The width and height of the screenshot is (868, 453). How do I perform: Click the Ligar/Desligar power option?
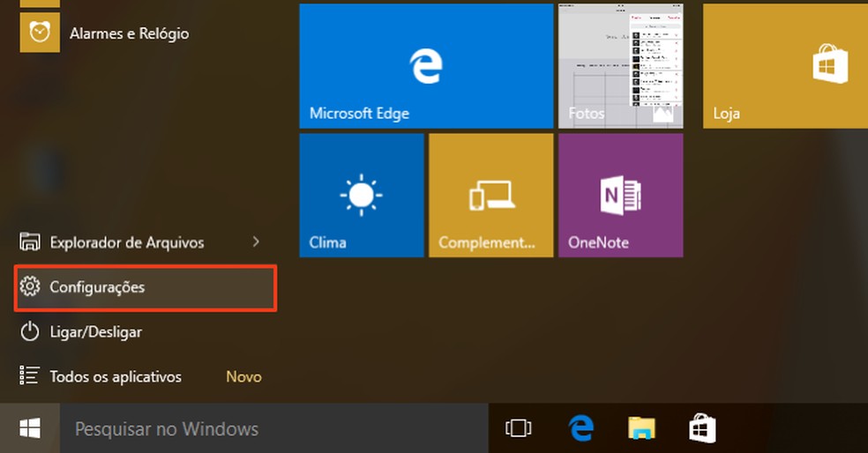(x=145, y=332)
